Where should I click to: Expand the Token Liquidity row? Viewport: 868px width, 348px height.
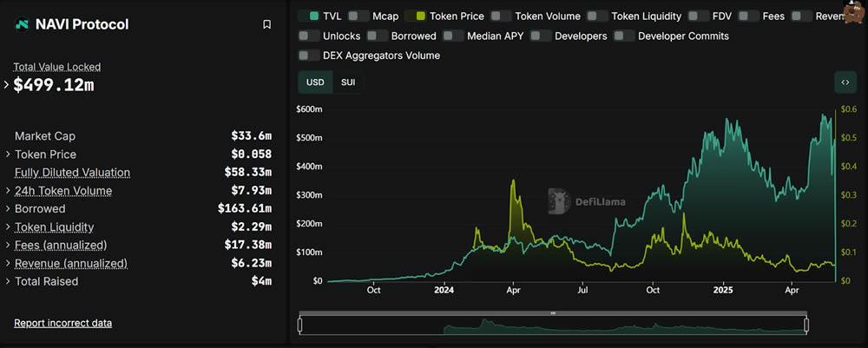point(8,227)
